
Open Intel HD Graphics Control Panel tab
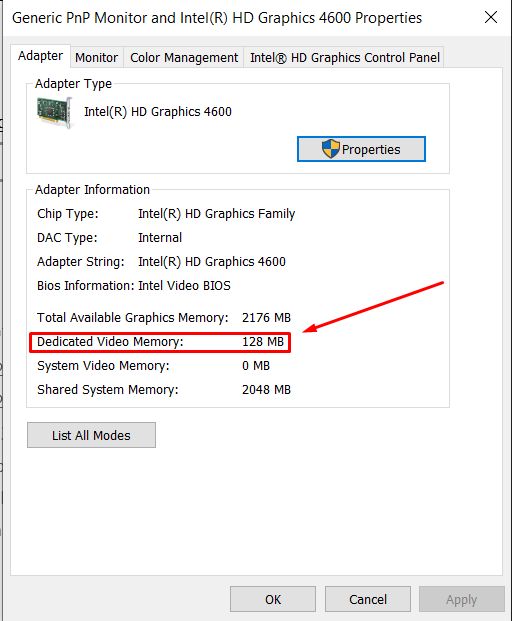345,57
